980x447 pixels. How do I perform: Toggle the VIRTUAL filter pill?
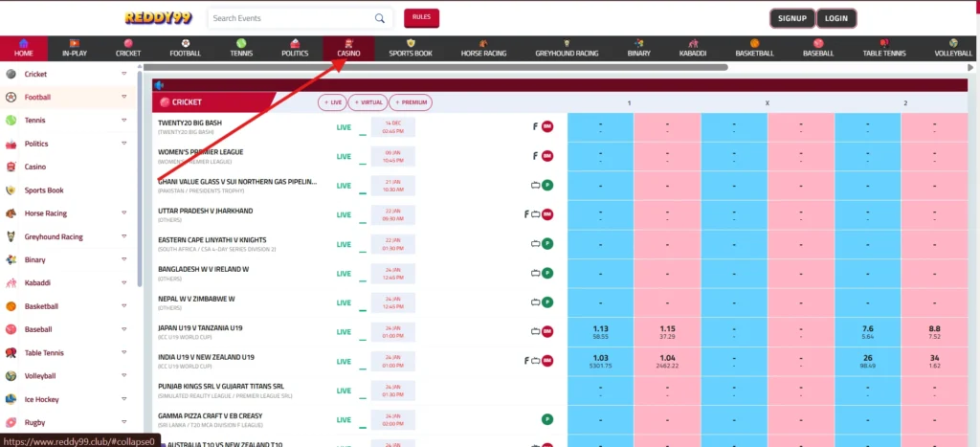pos(368,102)
